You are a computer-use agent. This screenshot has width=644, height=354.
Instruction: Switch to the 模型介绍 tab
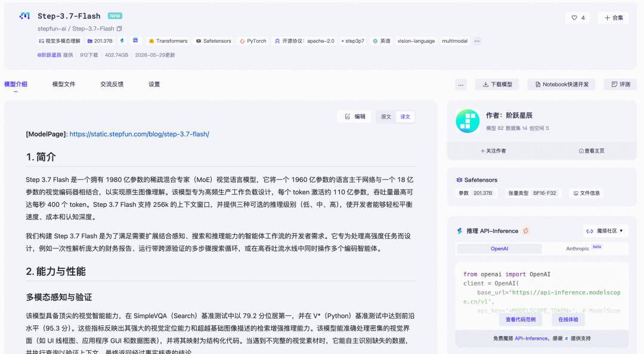(16, 84)
